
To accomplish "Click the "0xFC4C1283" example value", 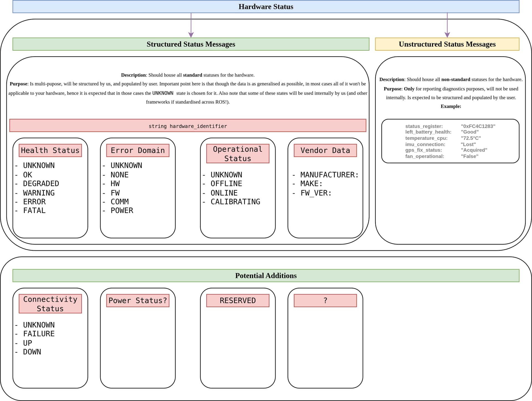I will point(478,126).
